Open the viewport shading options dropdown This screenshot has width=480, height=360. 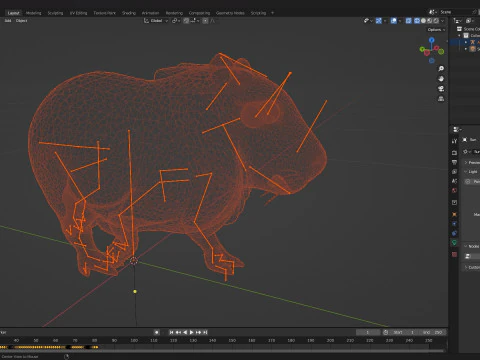tap(443, 21)
